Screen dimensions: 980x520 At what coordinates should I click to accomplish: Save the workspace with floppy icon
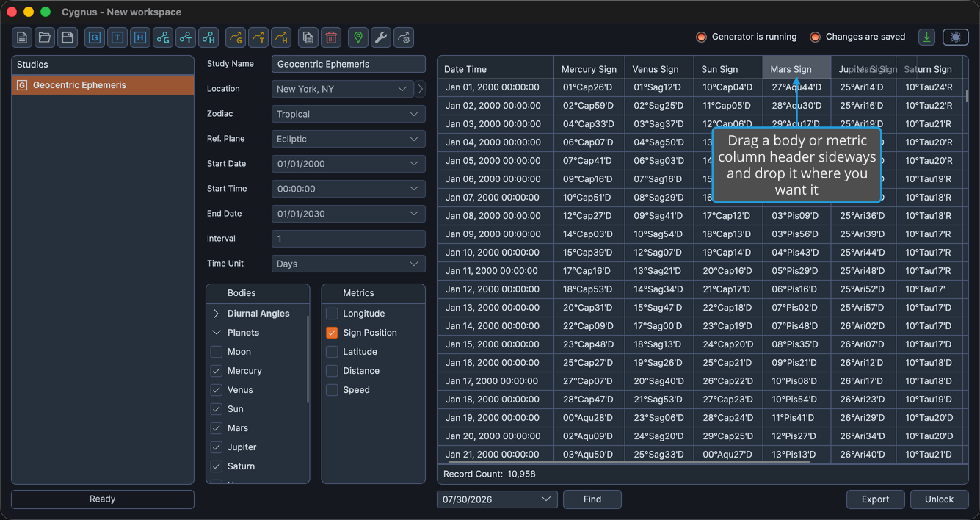68,37
